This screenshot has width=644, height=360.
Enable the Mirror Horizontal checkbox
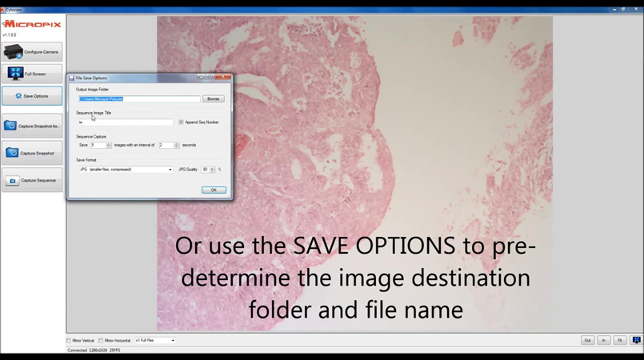101,341
